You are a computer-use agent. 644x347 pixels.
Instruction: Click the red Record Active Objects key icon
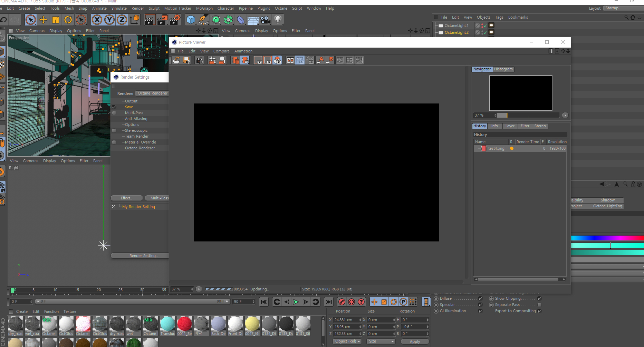click(x=342, y=302)
